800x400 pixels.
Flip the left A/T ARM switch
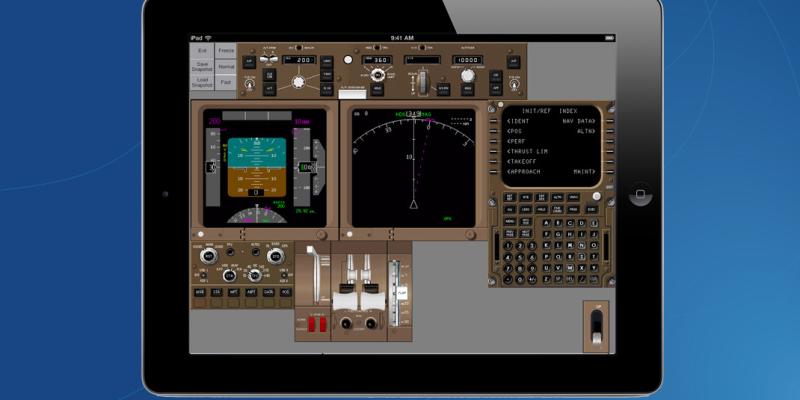[x=265, y=59]
